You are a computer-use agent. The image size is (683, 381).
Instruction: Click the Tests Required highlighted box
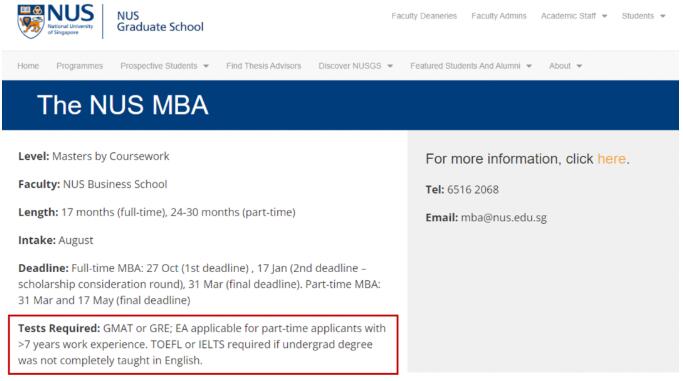tap(203, 344)
